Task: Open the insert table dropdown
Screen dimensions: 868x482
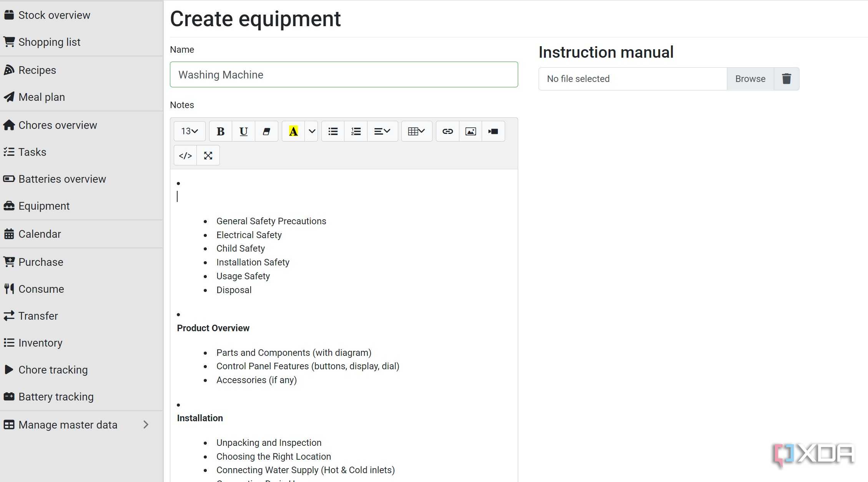Action: [417, 132]
